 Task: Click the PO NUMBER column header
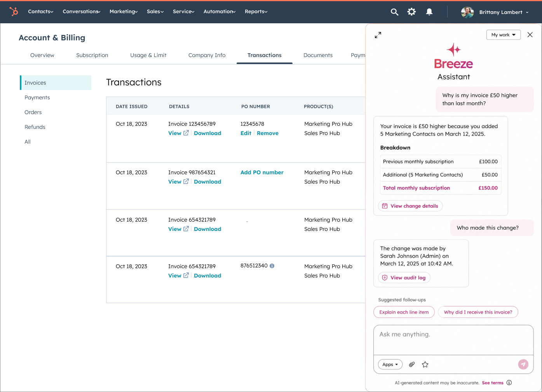[x=256, y=106]
